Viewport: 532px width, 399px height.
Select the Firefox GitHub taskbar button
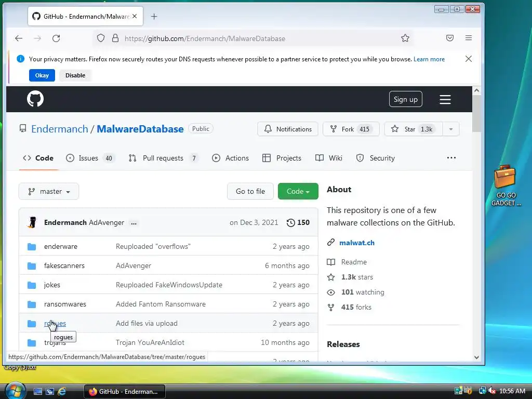coord(125,392)
